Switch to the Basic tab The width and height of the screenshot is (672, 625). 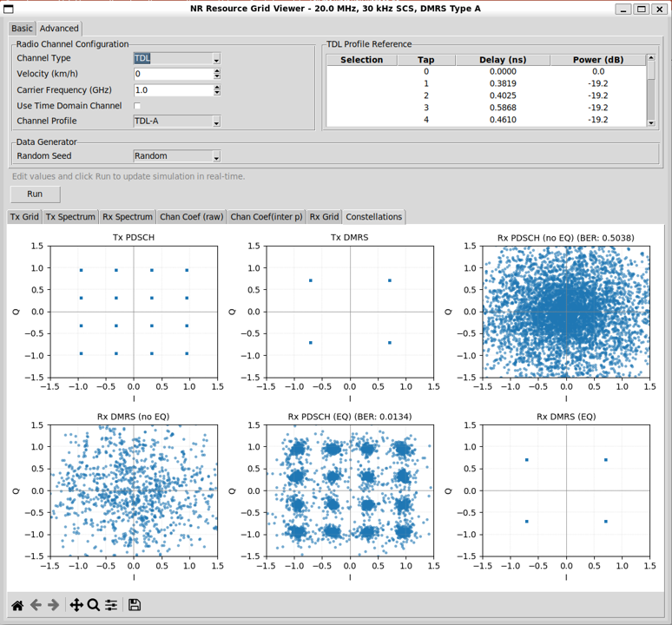click(22, 29)
